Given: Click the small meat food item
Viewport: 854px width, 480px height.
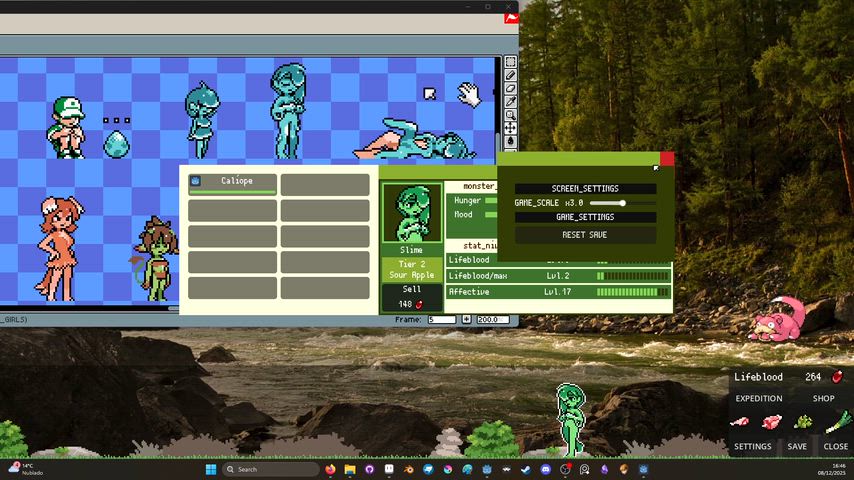Looking at the screenshot, I should tap(739, 422).
